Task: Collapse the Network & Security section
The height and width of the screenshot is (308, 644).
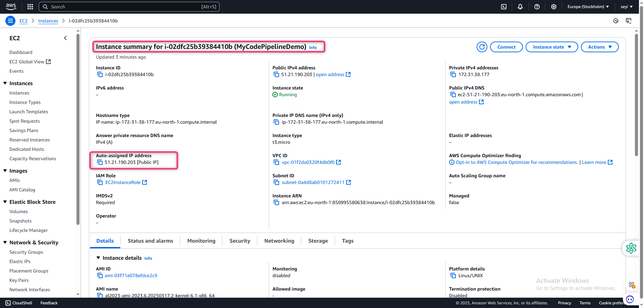Action: (x=5, y=242)
